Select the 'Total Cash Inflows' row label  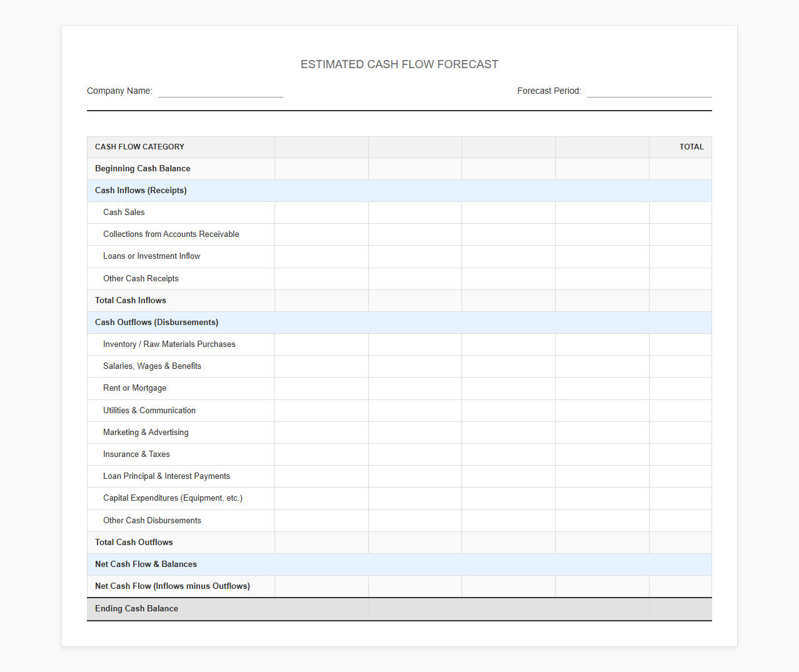coord(131,301)
